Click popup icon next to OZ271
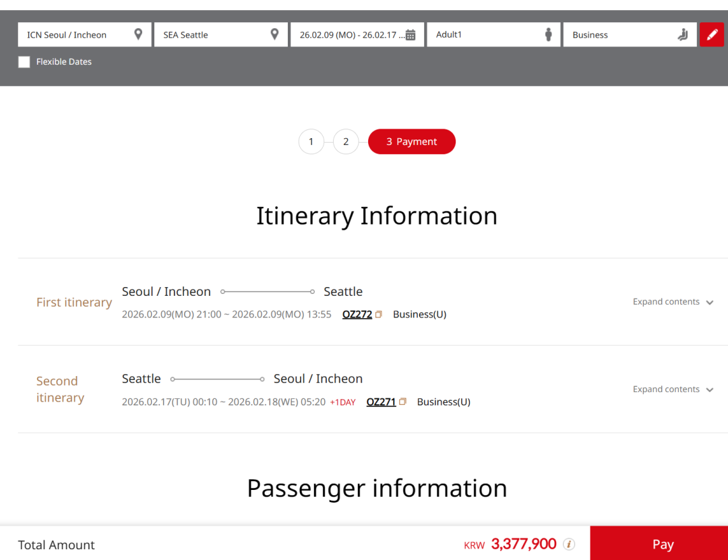 tap(402, 402)
